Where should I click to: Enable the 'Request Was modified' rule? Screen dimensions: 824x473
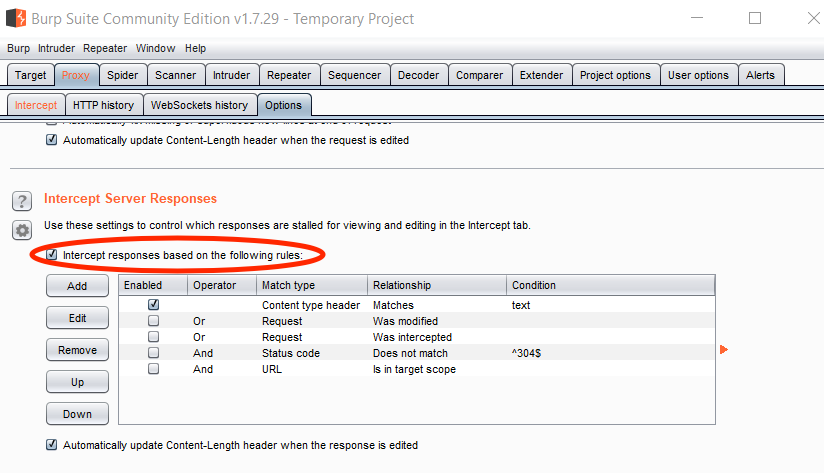click(x=154, y=321)
